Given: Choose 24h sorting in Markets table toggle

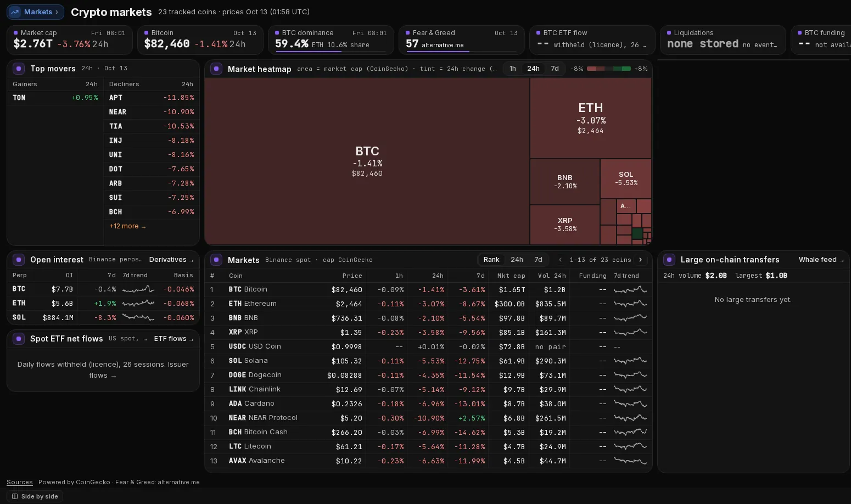Looking at the screenshot, I should click(517, 260).
